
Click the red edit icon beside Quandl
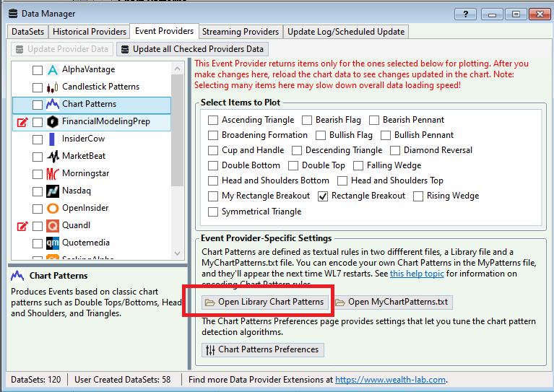(22, 226)
